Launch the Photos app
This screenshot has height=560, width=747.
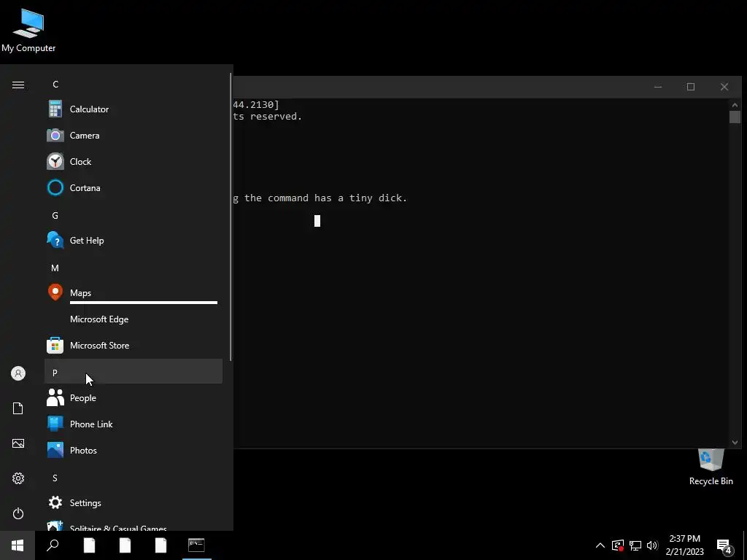pyautogui.click(x=133, y=450)
